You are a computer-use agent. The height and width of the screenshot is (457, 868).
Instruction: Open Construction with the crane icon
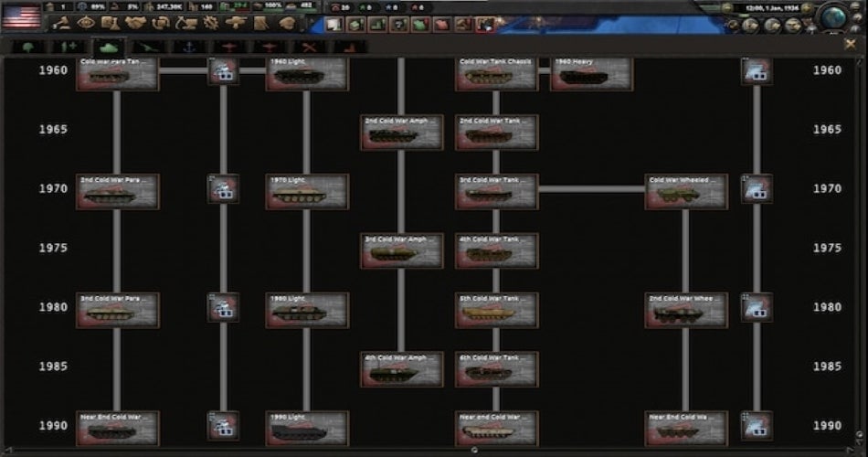coord(185,23)
